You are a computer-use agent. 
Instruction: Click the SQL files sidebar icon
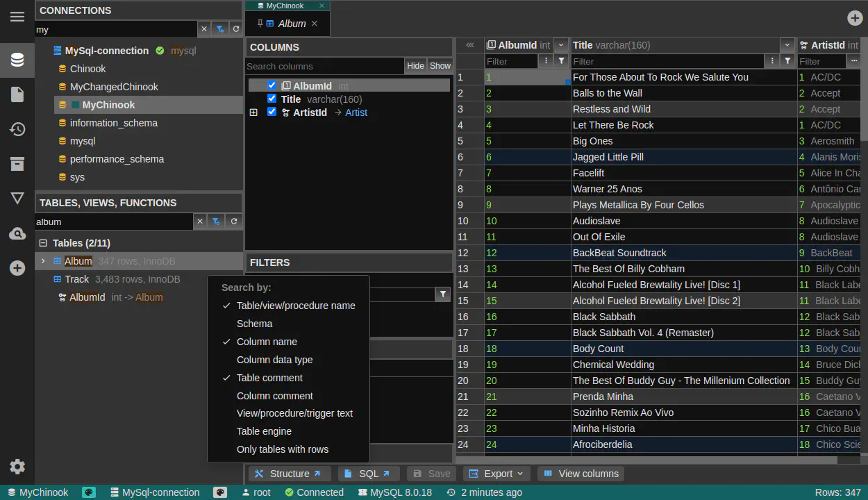coord(17,94)
